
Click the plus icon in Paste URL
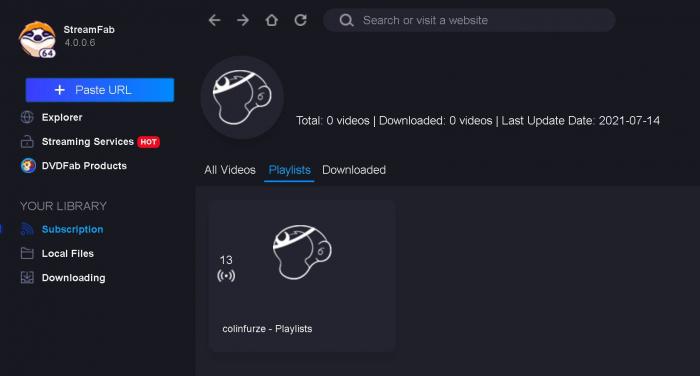pyautogui.click(x=59, y=90)
